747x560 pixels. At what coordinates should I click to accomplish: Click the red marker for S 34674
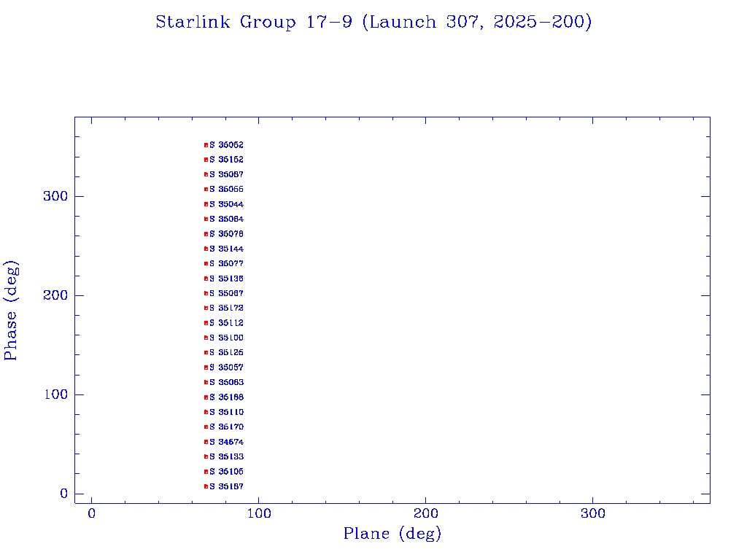(206, 442)
